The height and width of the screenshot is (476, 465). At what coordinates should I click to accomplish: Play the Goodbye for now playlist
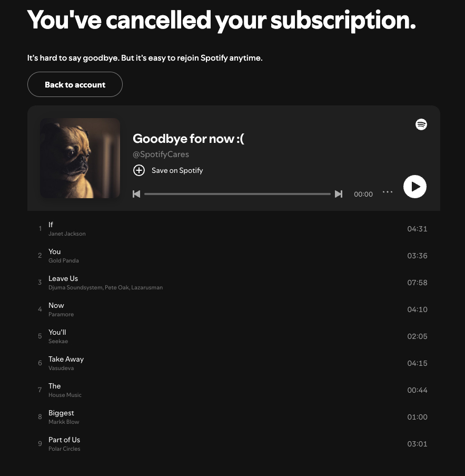pos(414,187)
